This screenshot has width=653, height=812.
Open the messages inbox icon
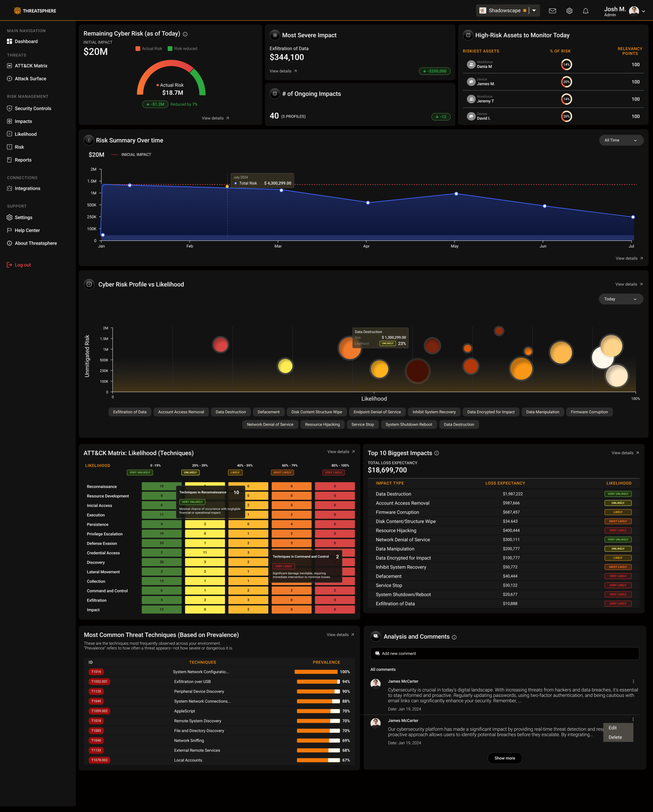(552, 11)
